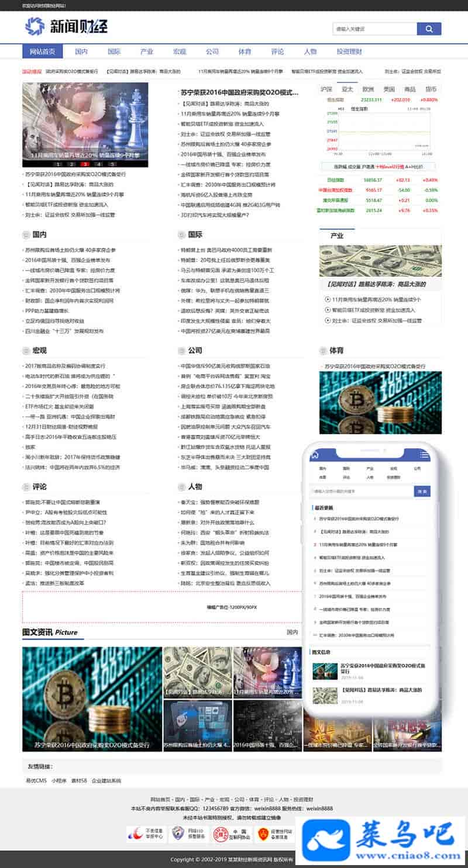Switch to 沪深 tab in market widget
This screenshot has width=468, height=868.
click(x=326, y=89)
